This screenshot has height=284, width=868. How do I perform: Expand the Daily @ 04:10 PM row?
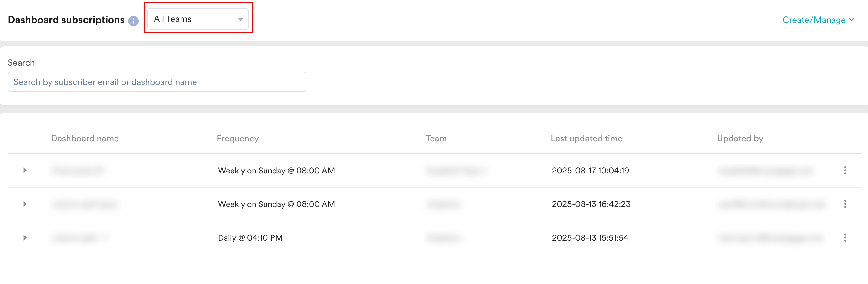click(25, 237)
